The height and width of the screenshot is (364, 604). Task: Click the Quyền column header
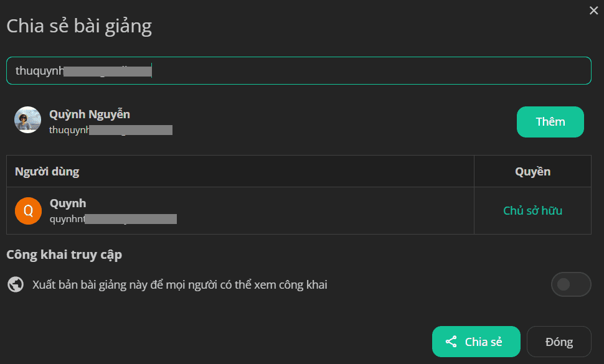(x=532, y=171)
